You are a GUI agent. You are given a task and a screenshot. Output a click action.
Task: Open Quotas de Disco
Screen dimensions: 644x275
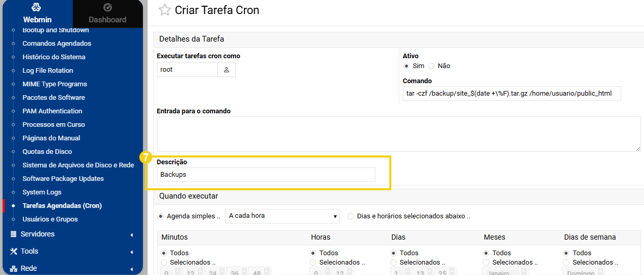click(x=47, y=152)
